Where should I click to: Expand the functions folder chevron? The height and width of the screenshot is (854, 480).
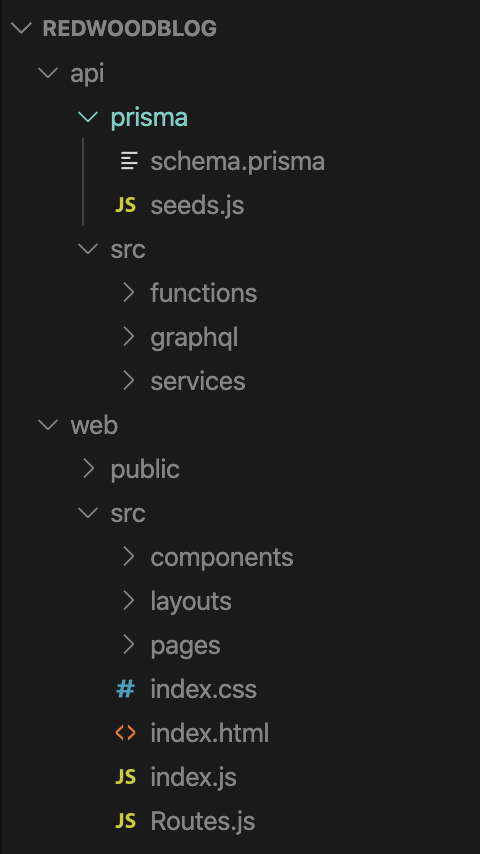tap(129, 293)
